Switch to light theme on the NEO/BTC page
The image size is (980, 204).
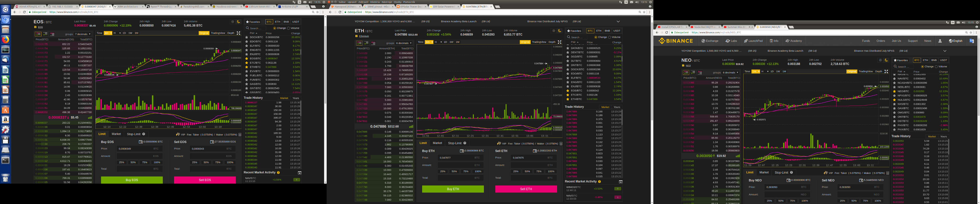880,60
